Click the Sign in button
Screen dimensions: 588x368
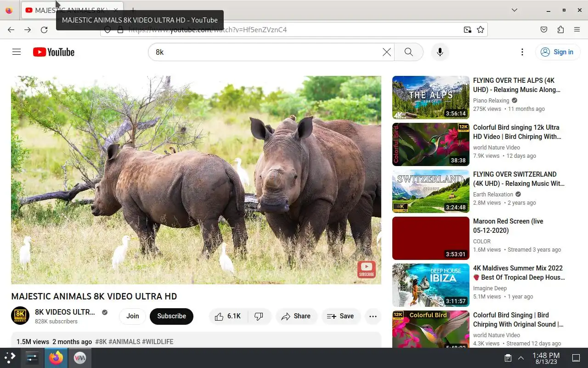557,52
